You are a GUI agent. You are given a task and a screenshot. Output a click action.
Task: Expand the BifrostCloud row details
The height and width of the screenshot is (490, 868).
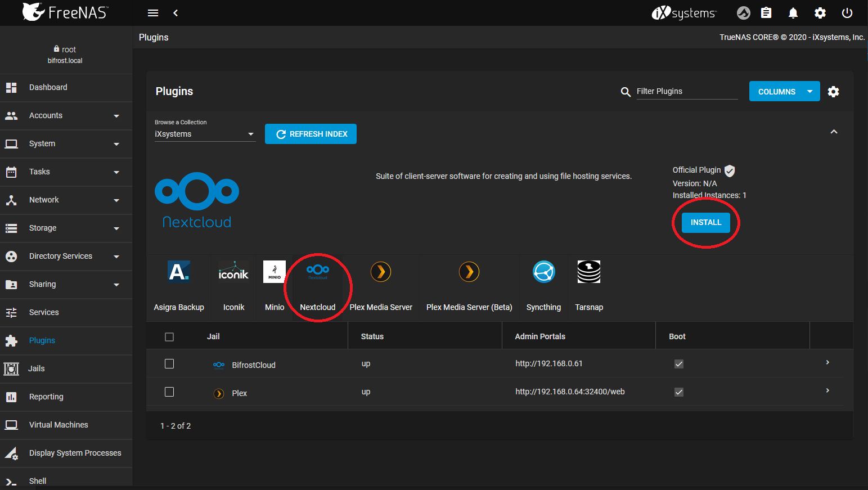pos(827,363)
